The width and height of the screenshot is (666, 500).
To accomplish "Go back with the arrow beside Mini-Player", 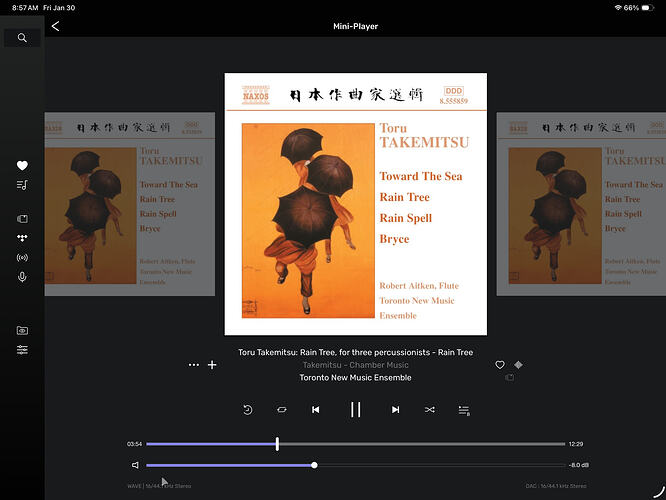I will click(56, 26).
